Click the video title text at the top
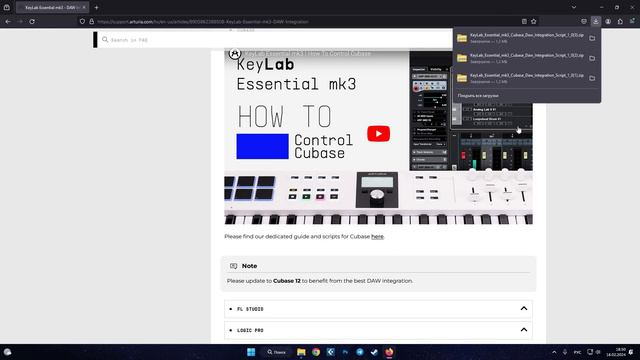640x360 pixels. (308, 53)
